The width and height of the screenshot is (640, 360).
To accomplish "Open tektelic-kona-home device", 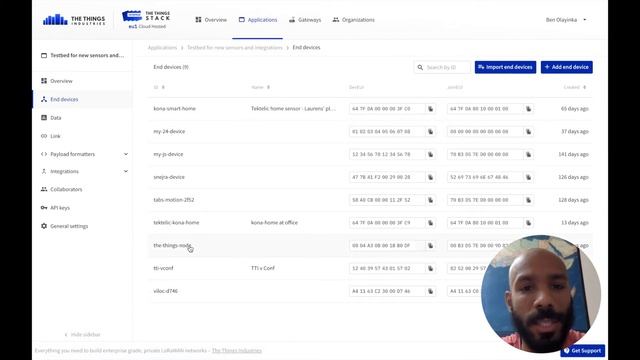I will 176,223.
